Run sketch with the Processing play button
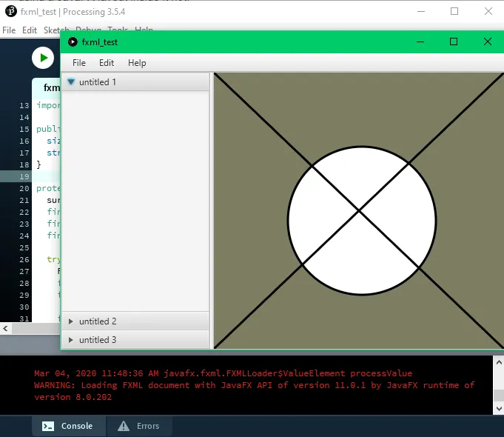 tap(43, 58)
